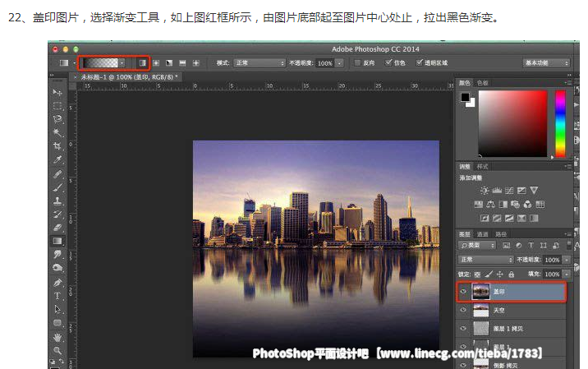
Task: Add a Curves adjustment
Action: pos(509,191)
